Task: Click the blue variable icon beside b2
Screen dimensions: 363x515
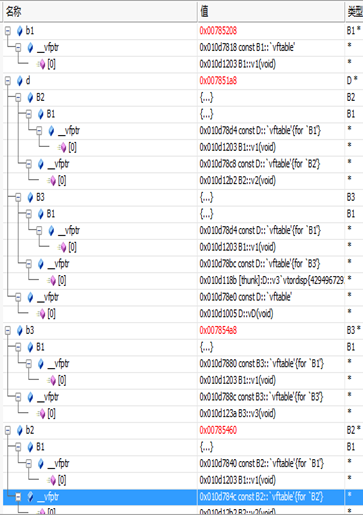Action: pos(20,430)
